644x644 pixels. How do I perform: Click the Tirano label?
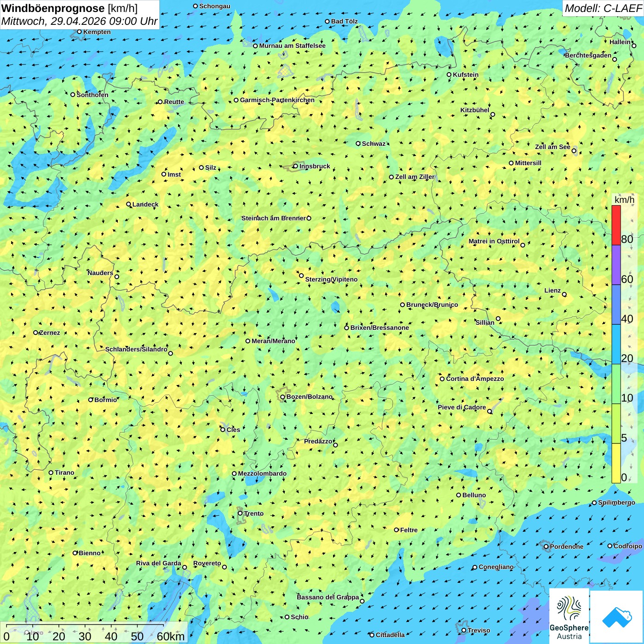point(64,472)
